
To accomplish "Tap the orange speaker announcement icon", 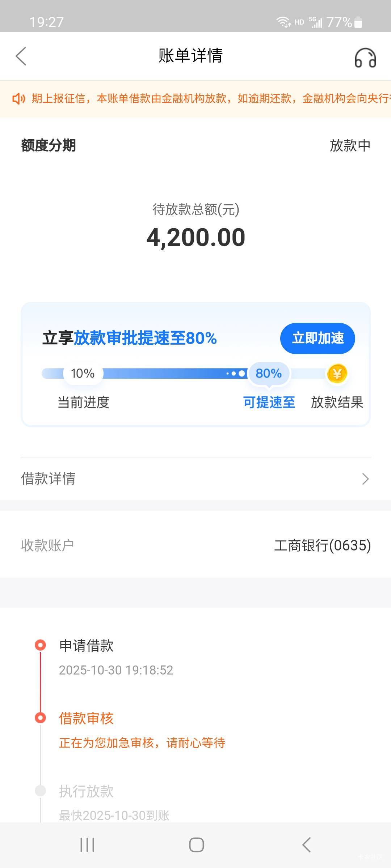I will (18, 98).
